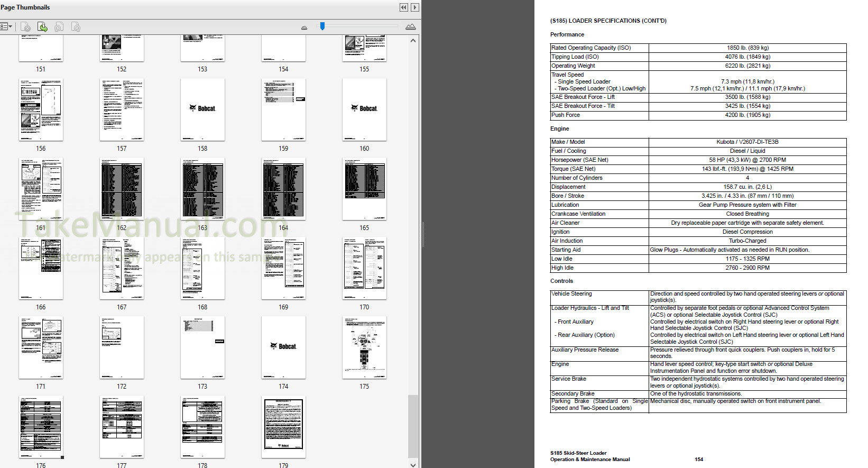This screenshot has height=468, width=868.
Task: Click the right arrow panel button
Action: click(415, 7)
